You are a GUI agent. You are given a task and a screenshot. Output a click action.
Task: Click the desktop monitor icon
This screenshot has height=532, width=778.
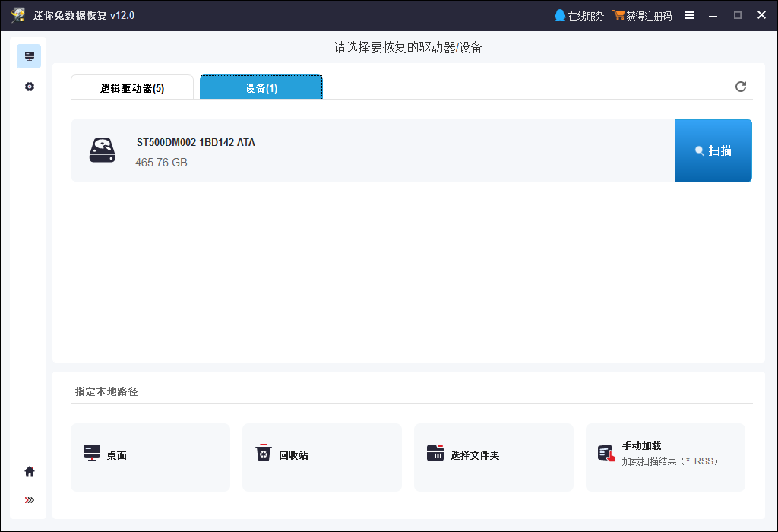coord(92,453)
